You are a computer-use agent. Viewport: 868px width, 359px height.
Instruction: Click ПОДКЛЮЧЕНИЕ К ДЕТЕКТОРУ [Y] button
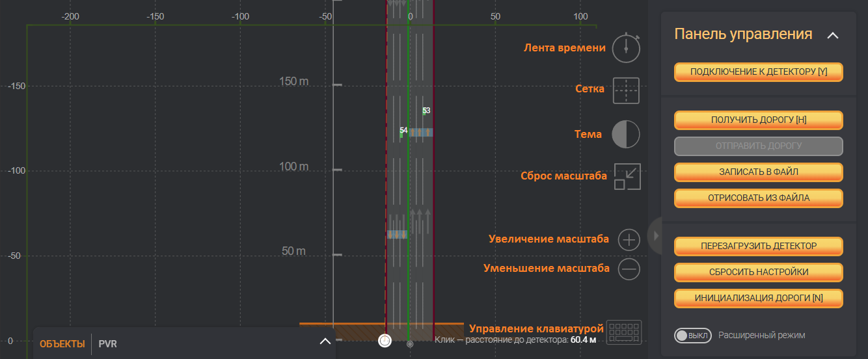tap(759, 72)
